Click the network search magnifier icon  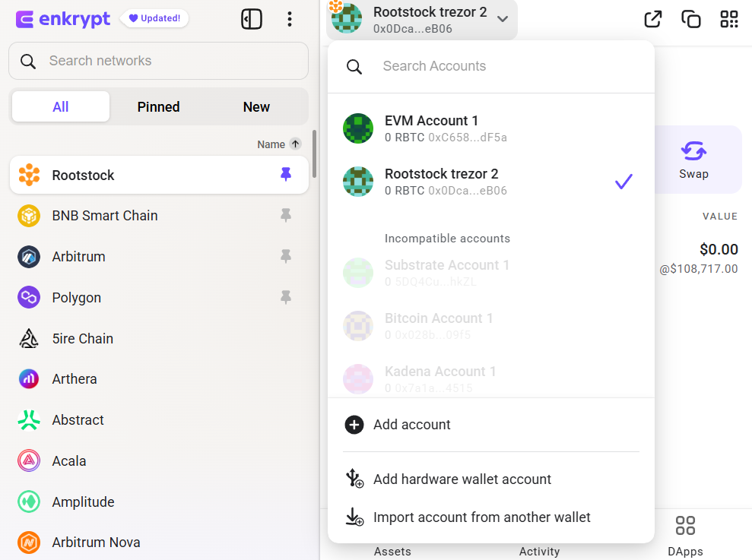(x=28, y=62)
